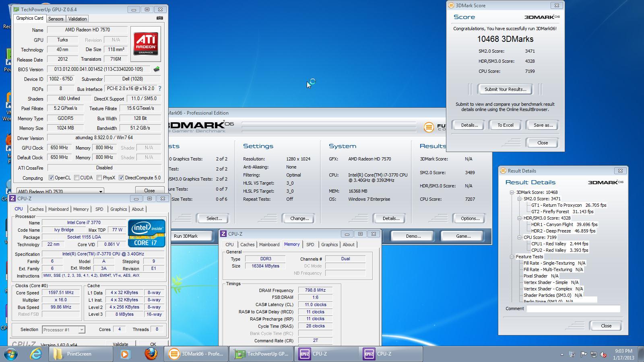The image size is (644, 362).
Task: Click Options... under Results
Action: click(x=470, y=218)
